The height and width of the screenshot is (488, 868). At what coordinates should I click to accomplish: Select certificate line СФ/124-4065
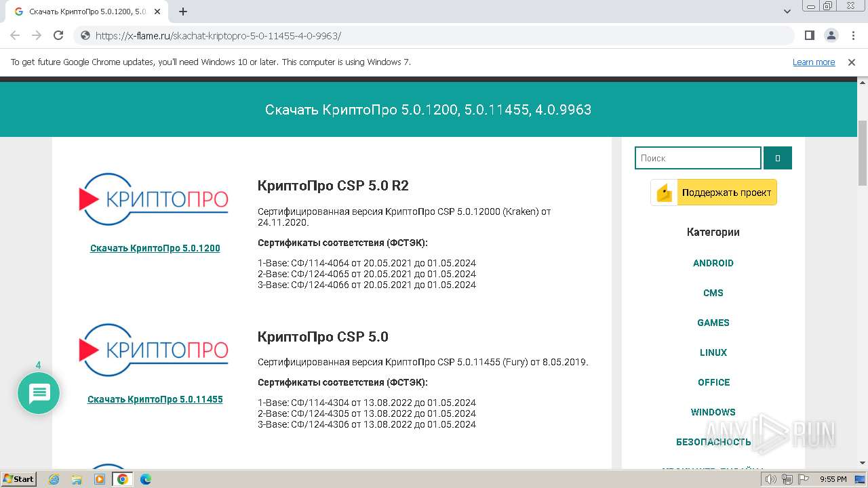[x=367, y=274]
